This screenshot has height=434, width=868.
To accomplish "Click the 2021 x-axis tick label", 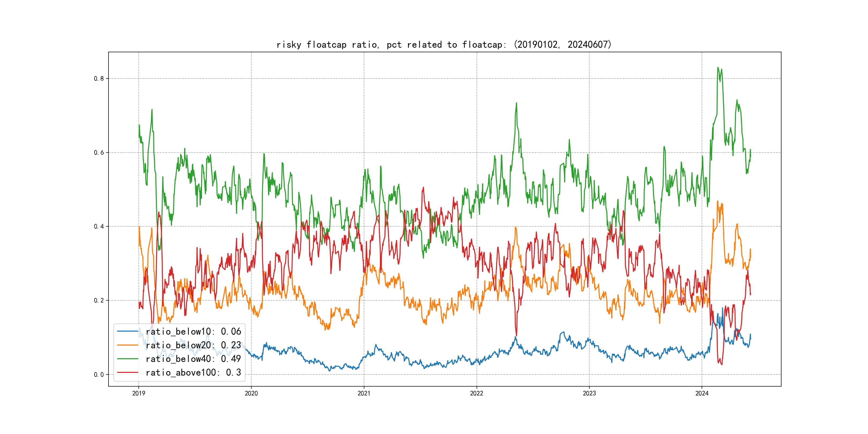I will coord(364,393).
